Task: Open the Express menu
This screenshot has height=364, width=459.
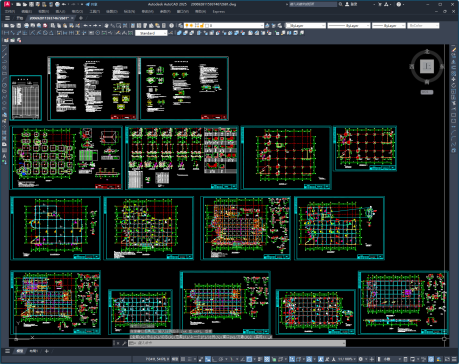Action: (219, 11)
